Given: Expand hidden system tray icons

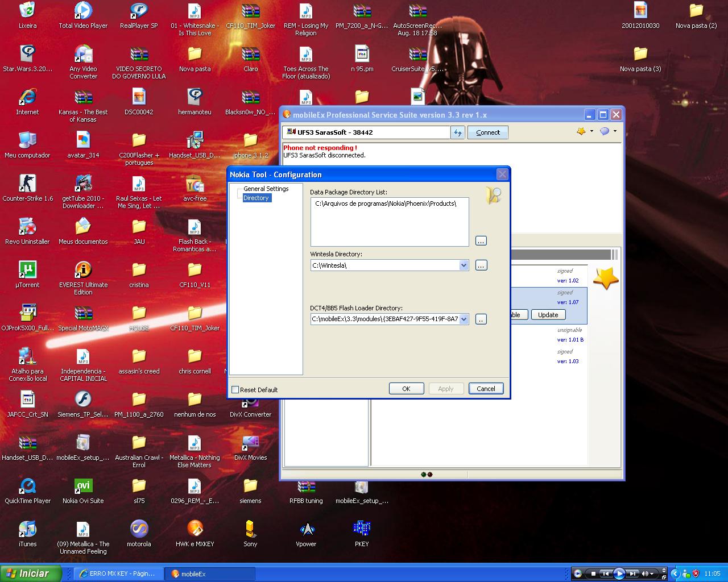Looking at the screenshot, I should 675,573.
